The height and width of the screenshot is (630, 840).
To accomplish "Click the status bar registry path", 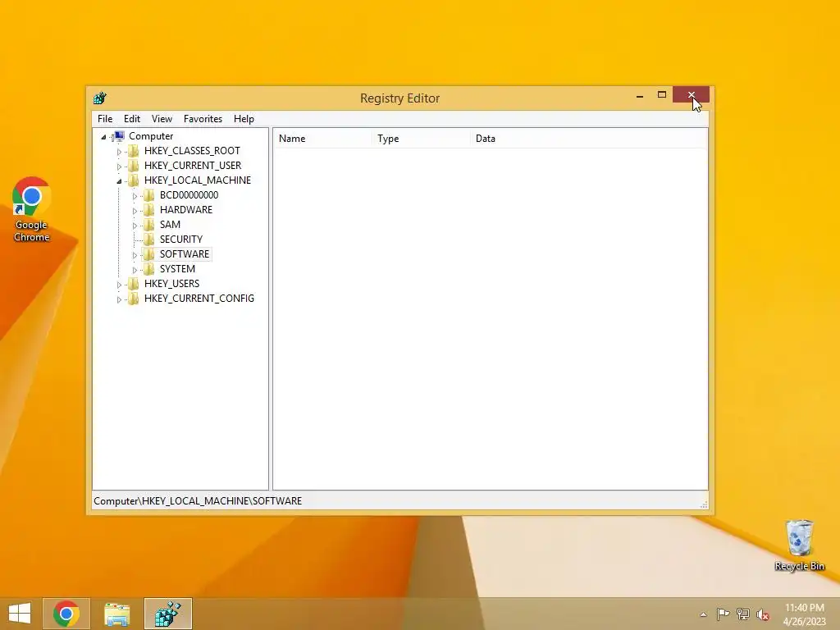I will coord(198,501).
